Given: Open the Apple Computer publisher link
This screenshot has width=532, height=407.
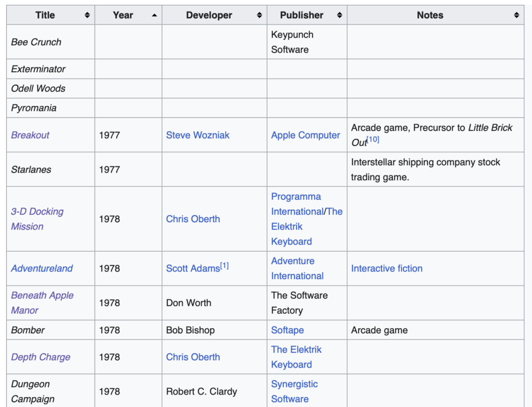Looking at the screenshot, I should pyautogui.click(x=305, y=135).
